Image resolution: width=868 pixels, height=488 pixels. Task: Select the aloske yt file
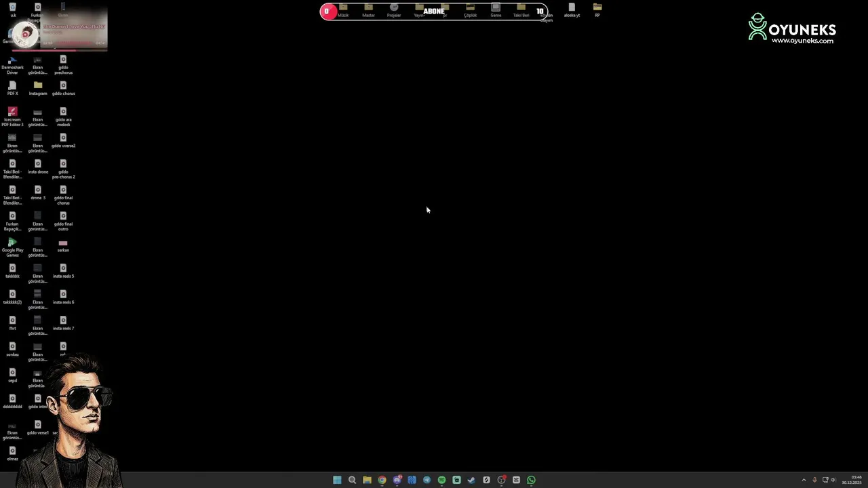pos(572,10)
